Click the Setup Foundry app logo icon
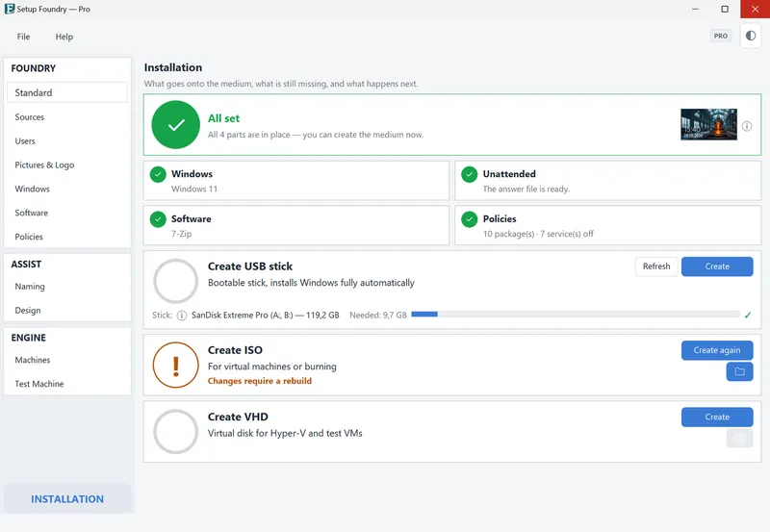This screenshot has height=532, width=770. click(x=10, y=9)
